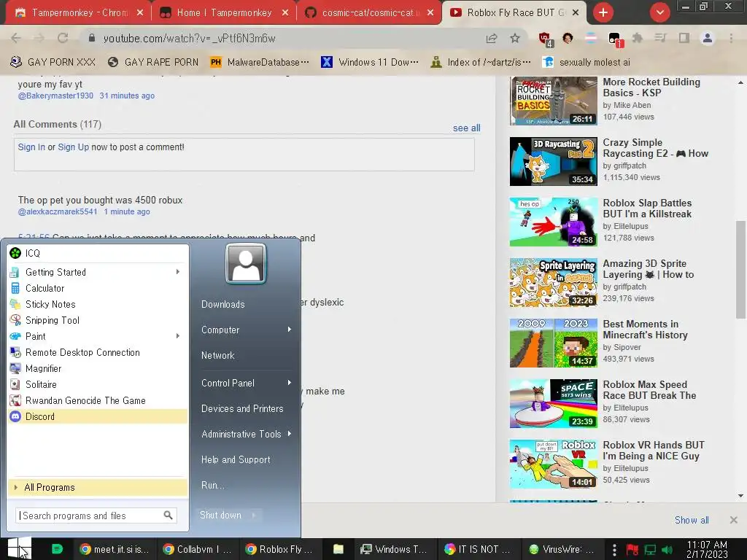Expand All Programs list
The width and height of the screenshot is (747, 560).
pyautogui.click(x=98, y=487)
